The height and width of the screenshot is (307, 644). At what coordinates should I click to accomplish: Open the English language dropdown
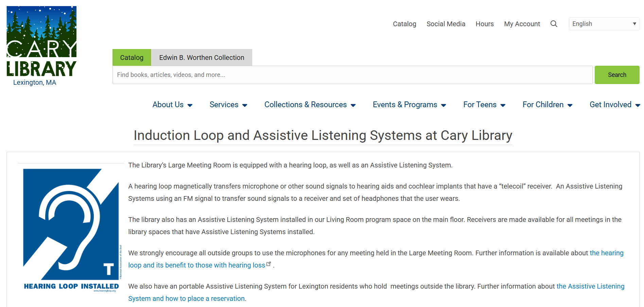pos(604,24)
